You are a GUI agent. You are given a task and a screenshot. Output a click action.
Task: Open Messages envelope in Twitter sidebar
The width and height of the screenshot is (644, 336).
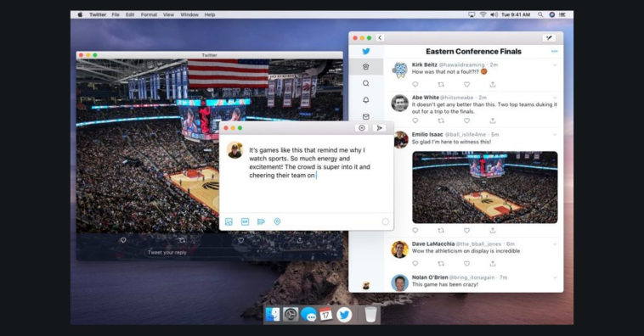365,116
